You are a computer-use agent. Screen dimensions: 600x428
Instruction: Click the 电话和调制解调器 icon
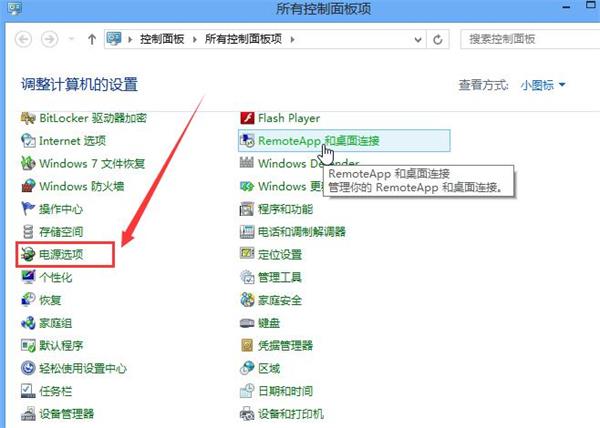pos(247,232)
